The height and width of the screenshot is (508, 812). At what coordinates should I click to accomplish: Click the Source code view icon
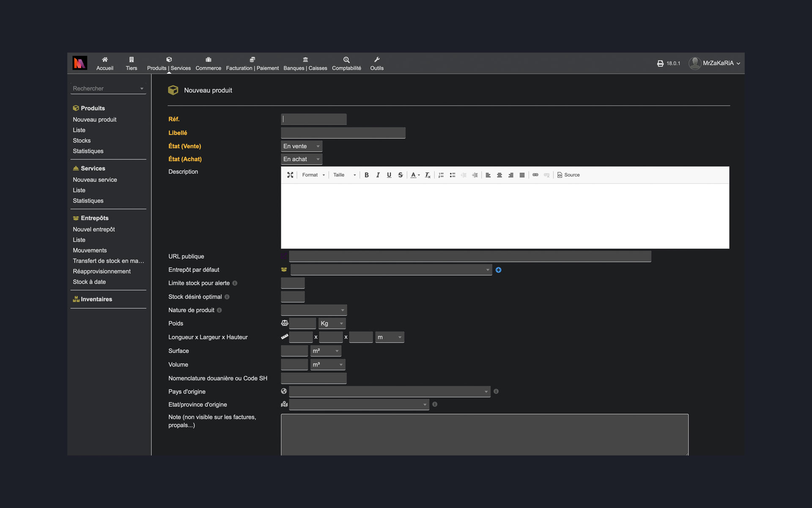coord(568,174)
